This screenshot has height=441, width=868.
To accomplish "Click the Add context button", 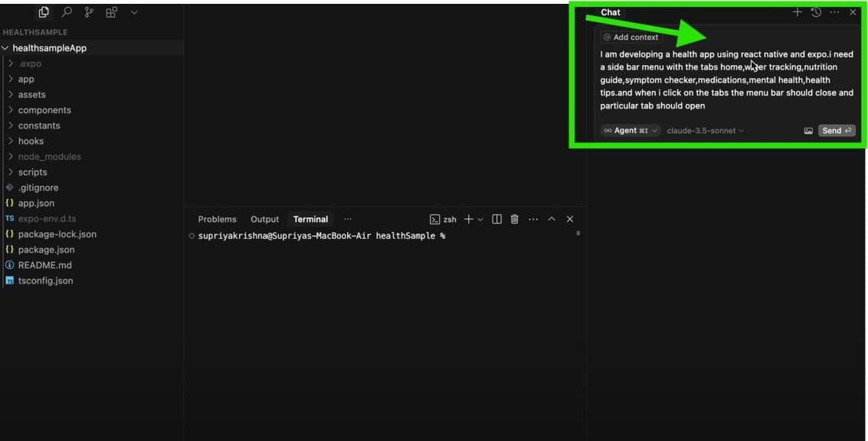I will (630, 38).
